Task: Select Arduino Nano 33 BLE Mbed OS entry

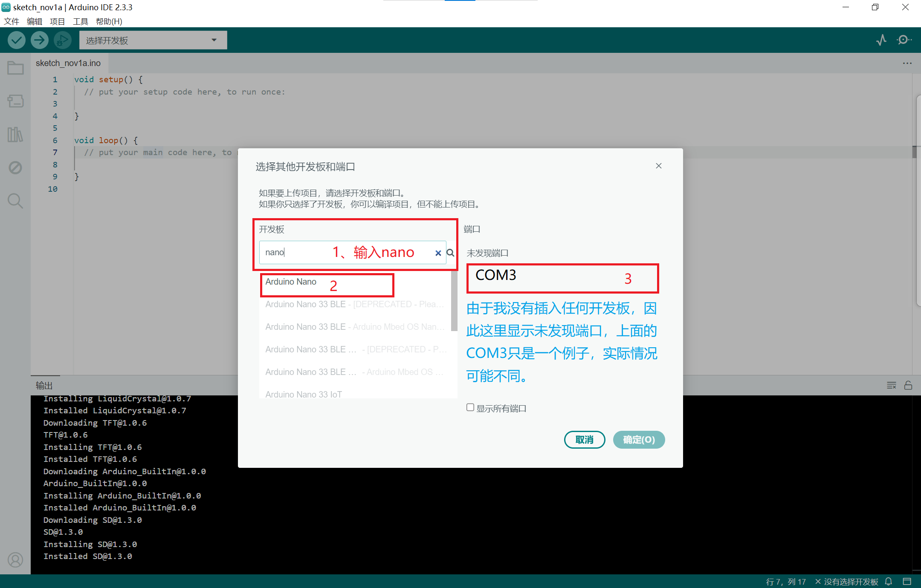Action: click(355, 327)
